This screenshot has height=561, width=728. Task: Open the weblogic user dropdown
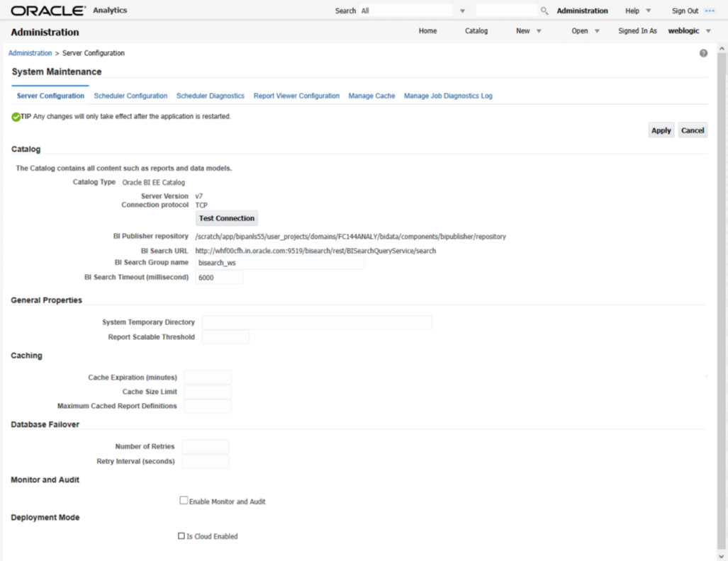pyautogui.click(x=708, y=31)
